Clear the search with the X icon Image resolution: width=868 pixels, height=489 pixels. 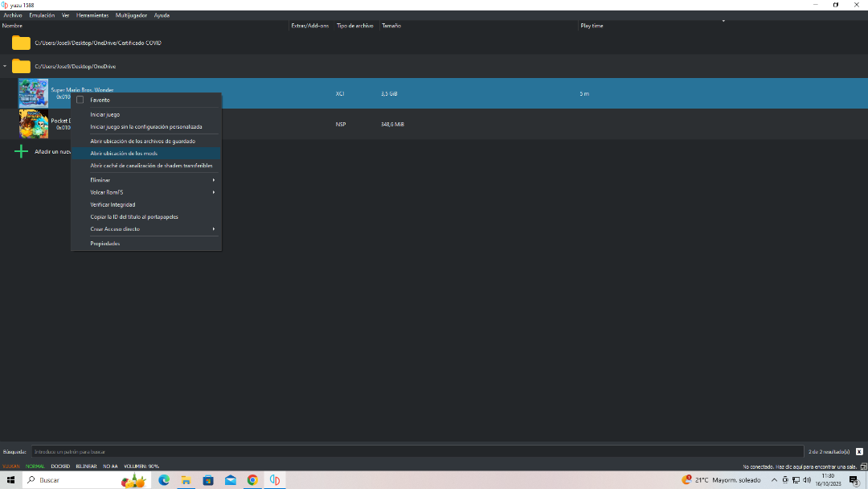pyautogui.click(x=859, y=452)
